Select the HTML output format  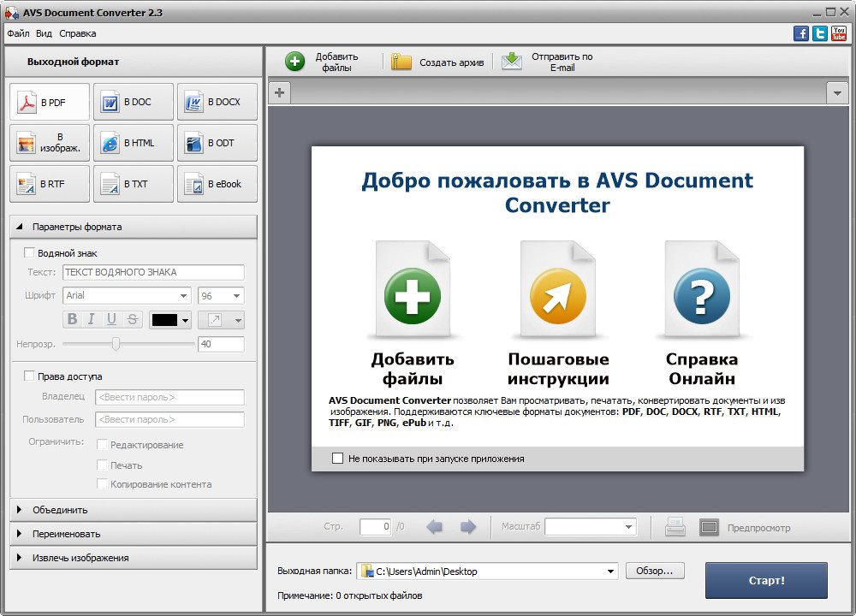point(134,143)
